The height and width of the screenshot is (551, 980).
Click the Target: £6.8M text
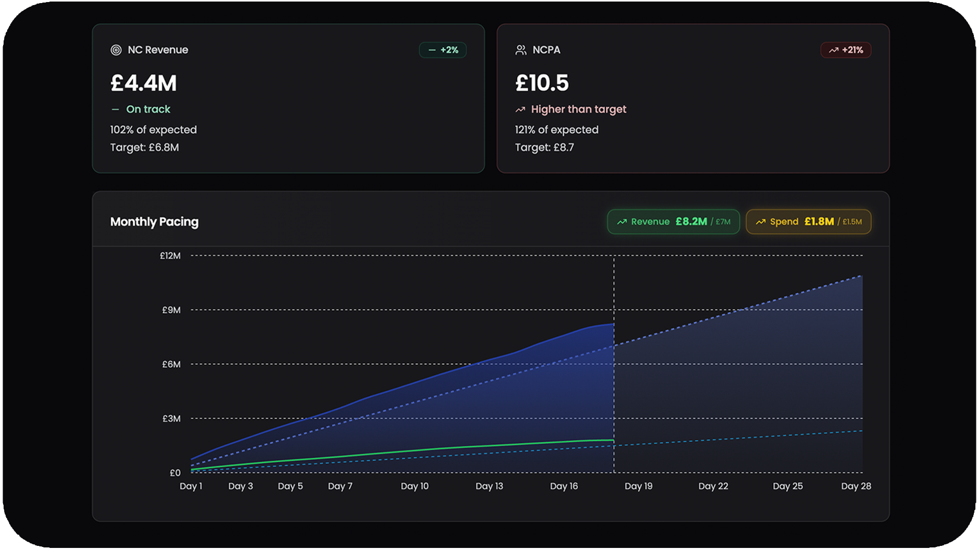(x=144, y=148)
